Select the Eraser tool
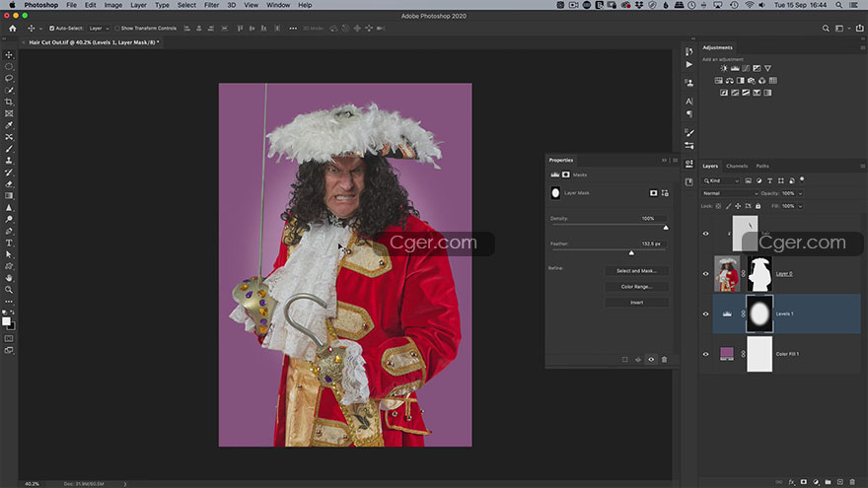 tap(9, 184)
